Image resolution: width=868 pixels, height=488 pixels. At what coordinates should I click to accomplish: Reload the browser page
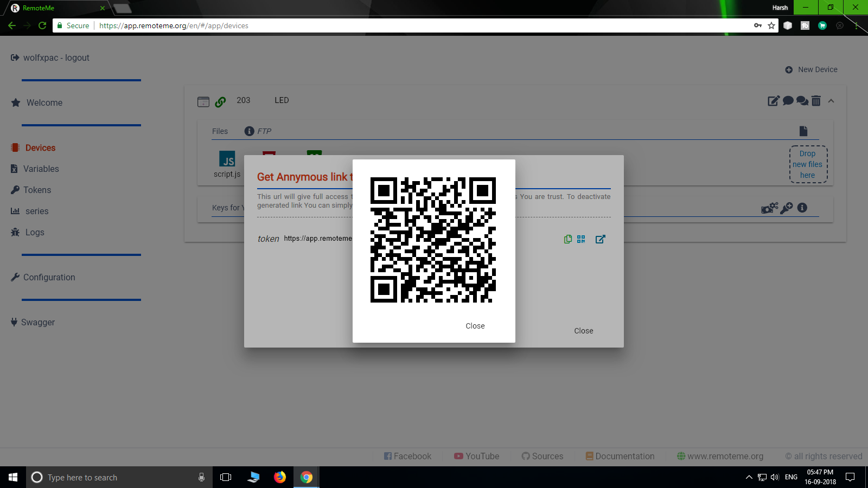(42, 25)
